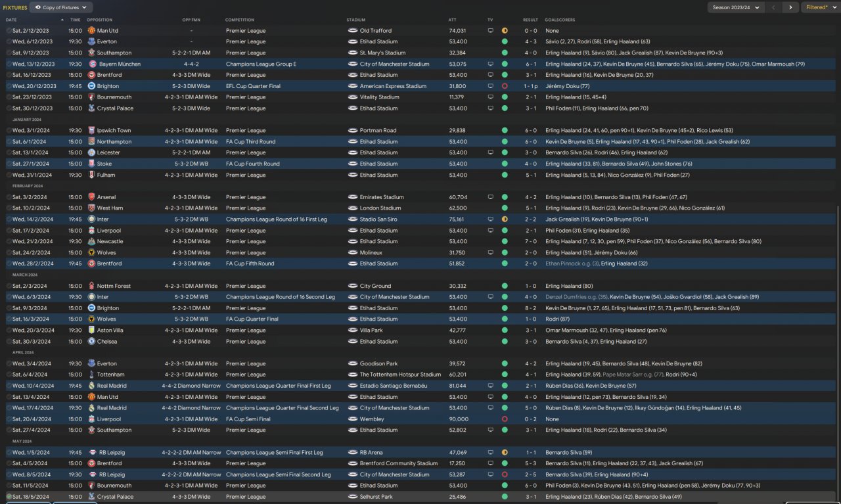The width and height of the screenshot is (841, 504).
Task: Click the Time column header
Action: point(76,20)
